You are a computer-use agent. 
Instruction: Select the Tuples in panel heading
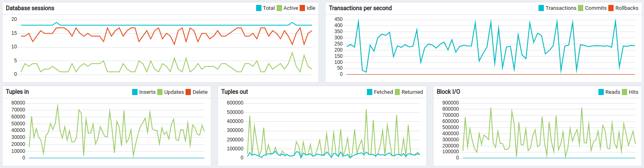[17, 92]
